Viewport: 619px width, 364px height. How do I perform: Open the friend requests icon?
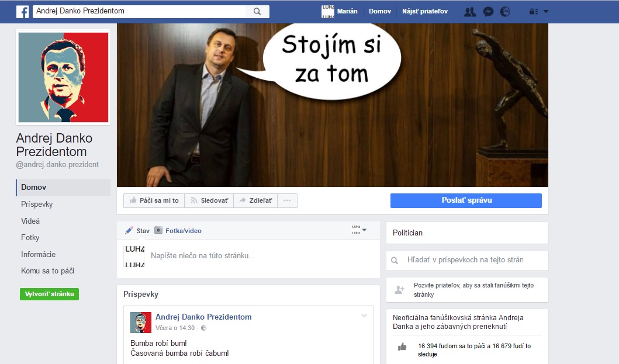point(470,11)
